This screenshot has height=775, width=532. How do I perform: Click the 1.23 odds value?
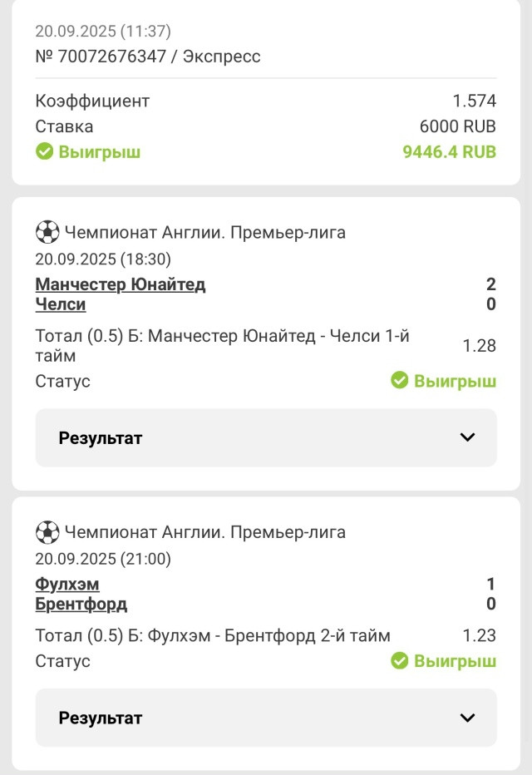coord(479,635)
